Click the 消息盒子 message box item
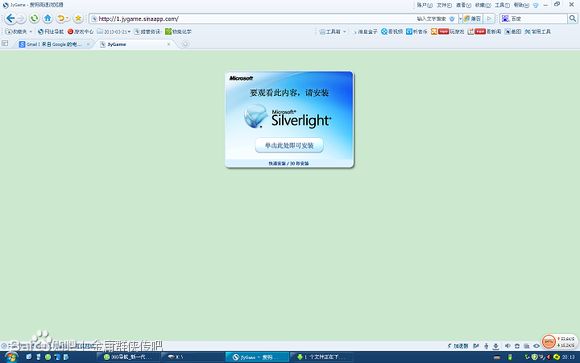Viewport: 580px width, 363px height. [365, 32]
